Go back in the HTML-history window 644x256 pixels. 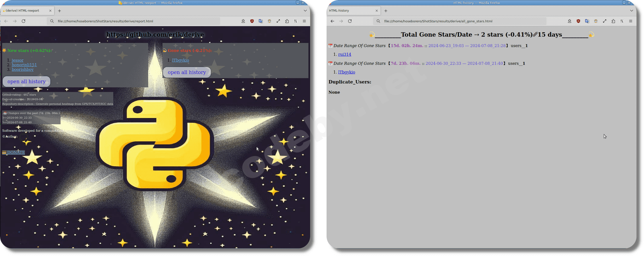coord(332,21)
